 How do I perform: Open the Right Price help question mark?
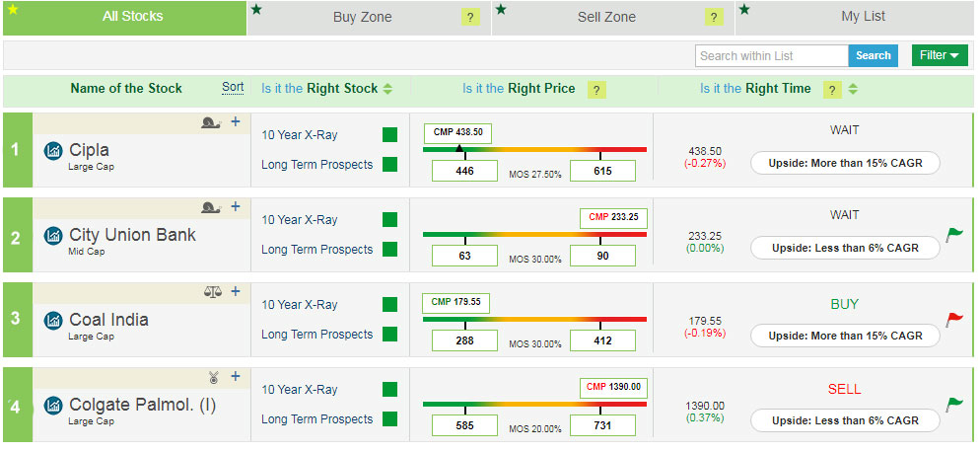pos(596,90)
